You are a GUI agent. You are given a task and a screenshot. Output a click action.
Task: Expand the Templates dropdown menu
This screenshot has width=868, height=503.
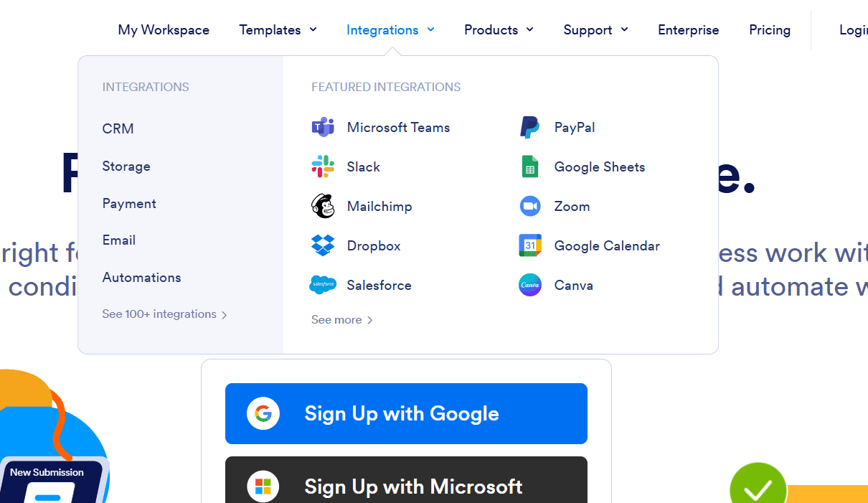pos(278,29)
